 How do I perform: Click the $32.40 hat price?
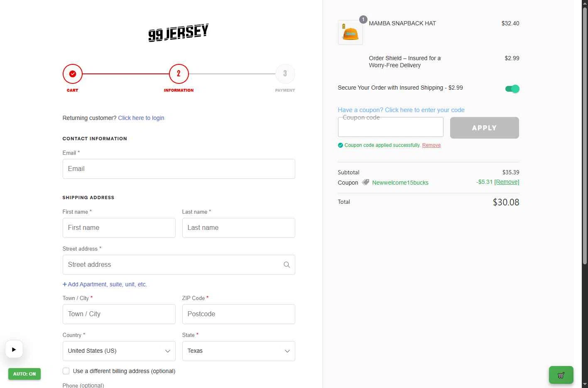tap(510, 23)
